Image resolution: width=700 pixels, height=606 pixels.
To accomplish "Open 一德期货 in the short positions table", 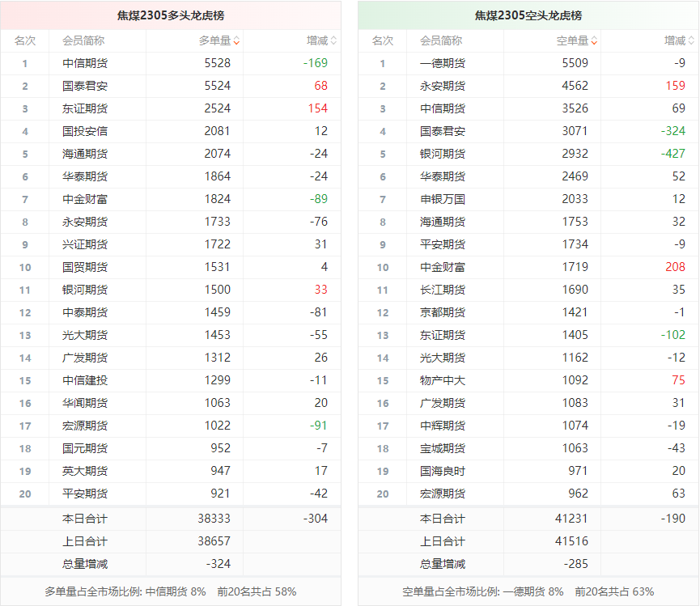I will (443, 63).
